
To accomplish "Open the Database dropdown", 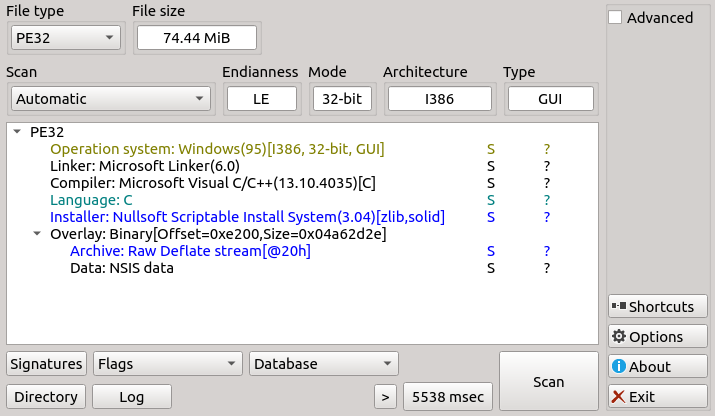I will coord(323,364).
